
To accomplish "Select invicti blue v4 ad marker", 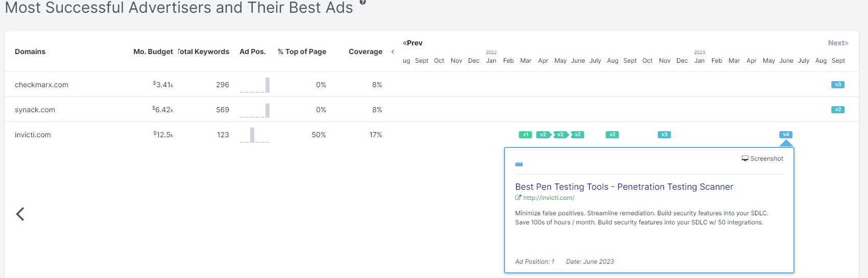I will click(x=786, y=135).
